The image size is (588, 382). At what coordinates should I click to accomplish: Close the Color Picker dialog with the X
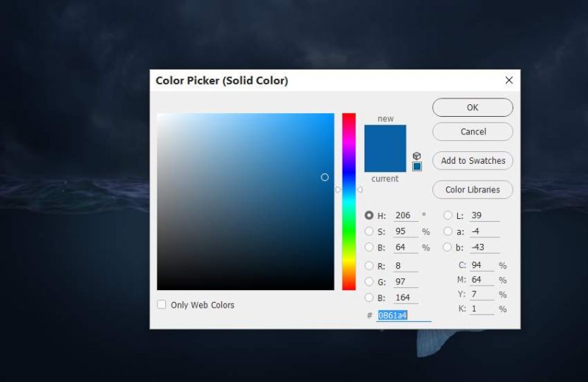pyautogui.click(x=509, y=80)
